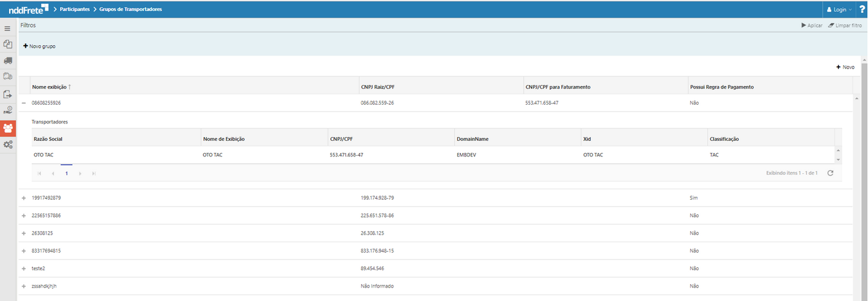The image size is (868, 301).
Task: Click the Novo grupo button
Action: [x=39, y=47]
